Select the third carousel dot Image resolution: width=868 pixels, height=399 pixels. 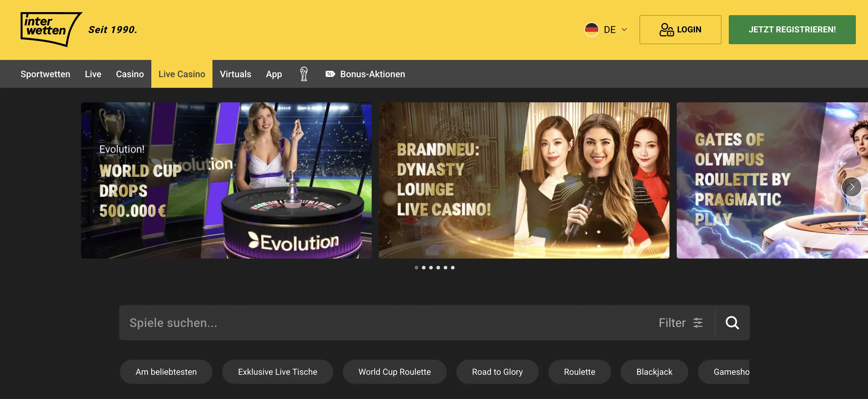[431, 268]
